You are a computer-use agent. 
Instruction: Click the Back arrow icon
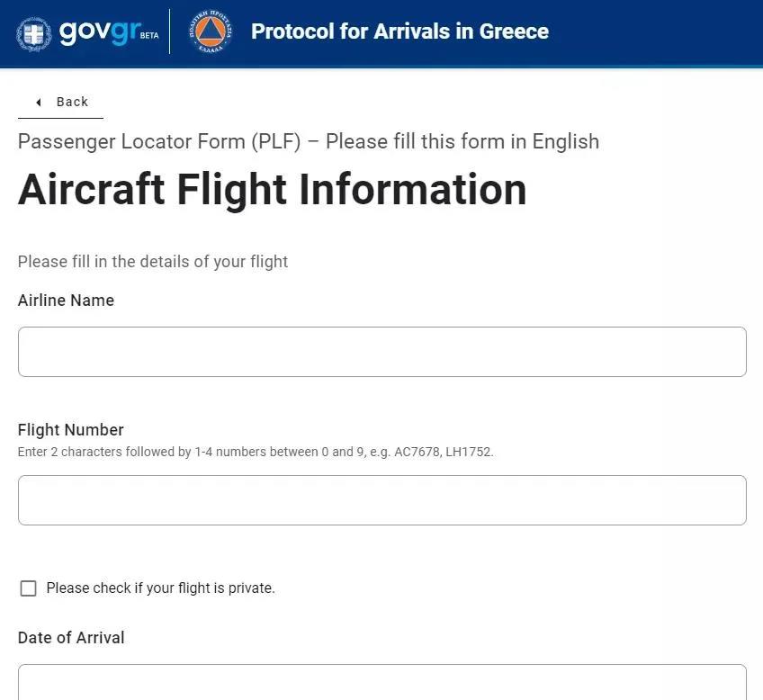(39, 103)
